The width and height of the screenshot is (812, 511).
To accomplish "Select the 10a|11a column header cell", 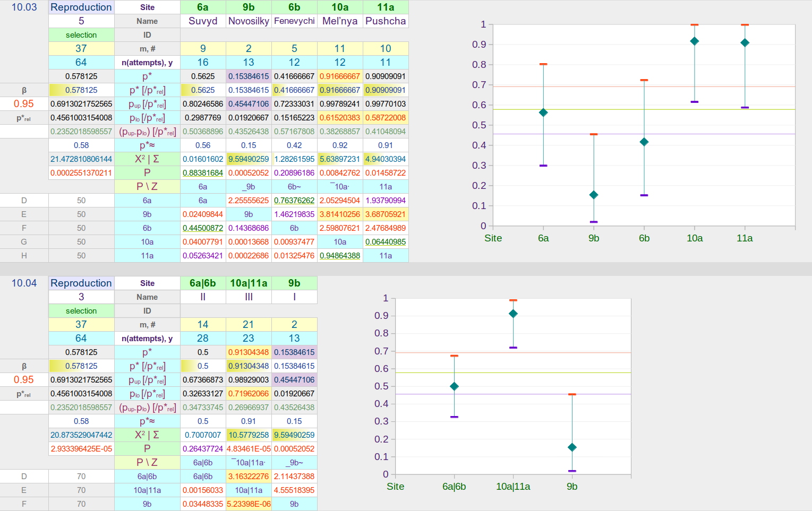I will tap(249, 283).
